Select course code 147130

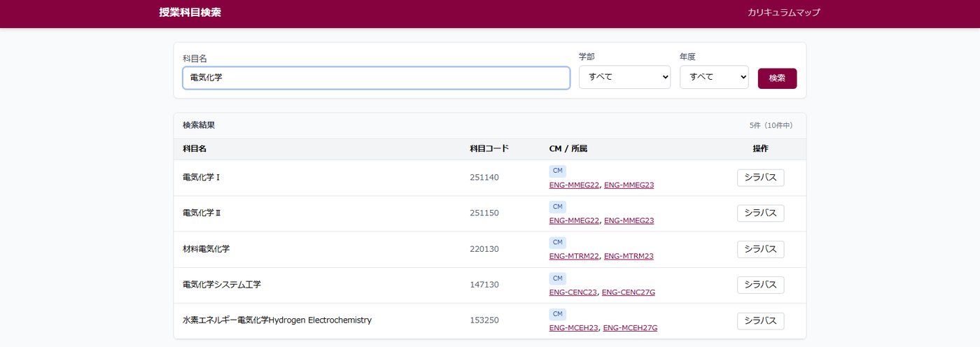(484, 285)
